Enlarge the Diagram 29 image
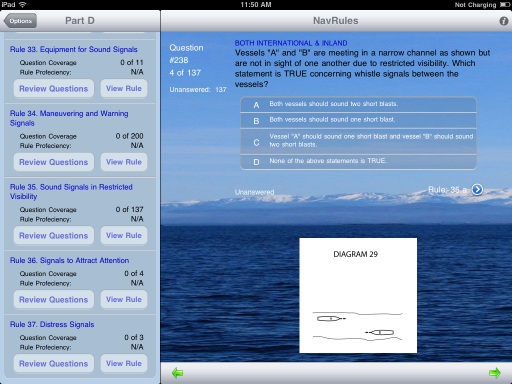The image size is (512, 384). (358, 295)
